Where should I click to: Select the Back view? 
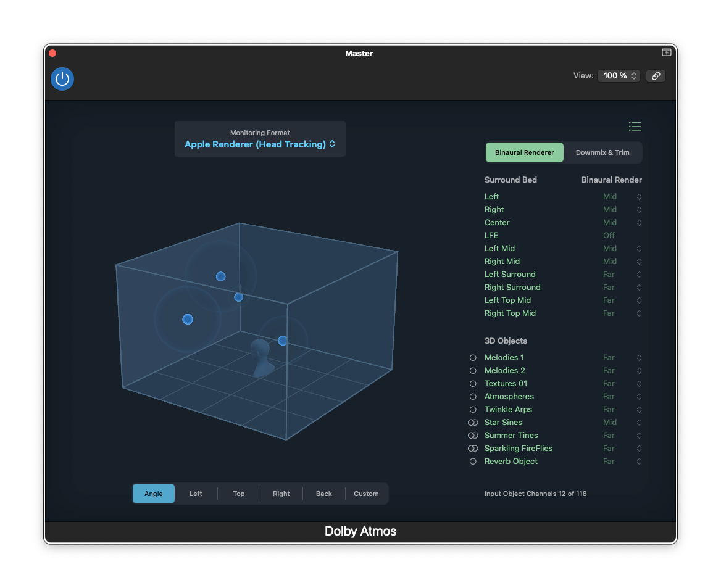323,494
